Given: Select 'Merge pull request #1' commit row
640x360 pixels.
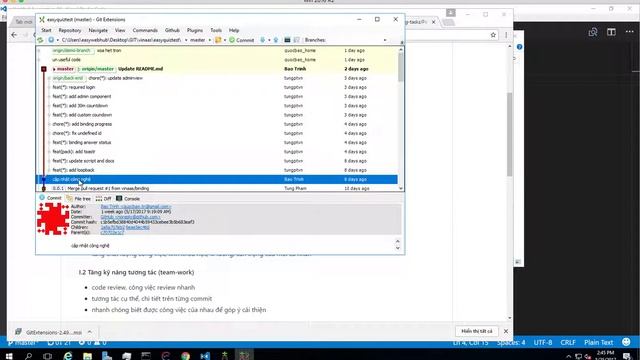Looking at the screenshot, I should click(217, 188).
